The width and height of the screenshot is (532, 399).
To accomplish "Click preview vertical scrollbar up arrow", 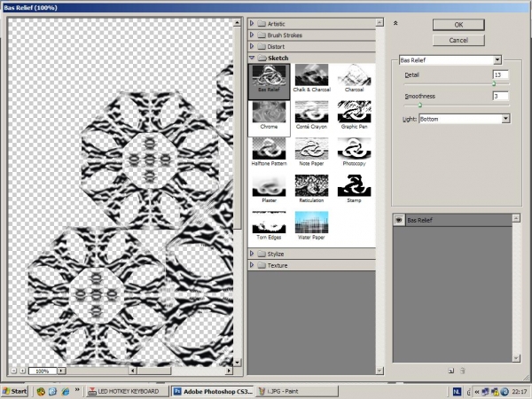I will 237,23.
